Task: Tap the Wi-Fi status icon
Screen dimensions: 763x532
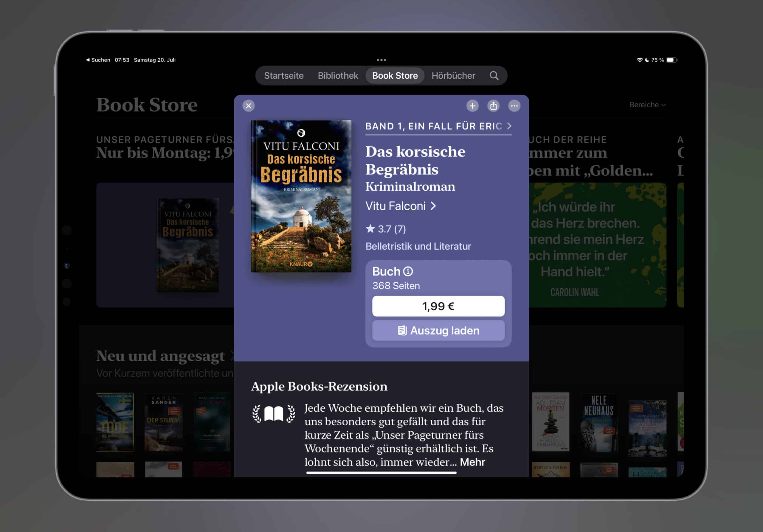Action: (x=639, y=60)
